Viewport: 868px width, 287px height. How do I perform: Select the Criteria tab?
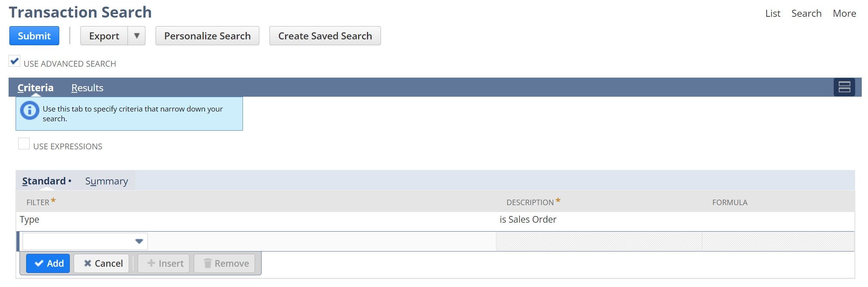tap(35, 88)
